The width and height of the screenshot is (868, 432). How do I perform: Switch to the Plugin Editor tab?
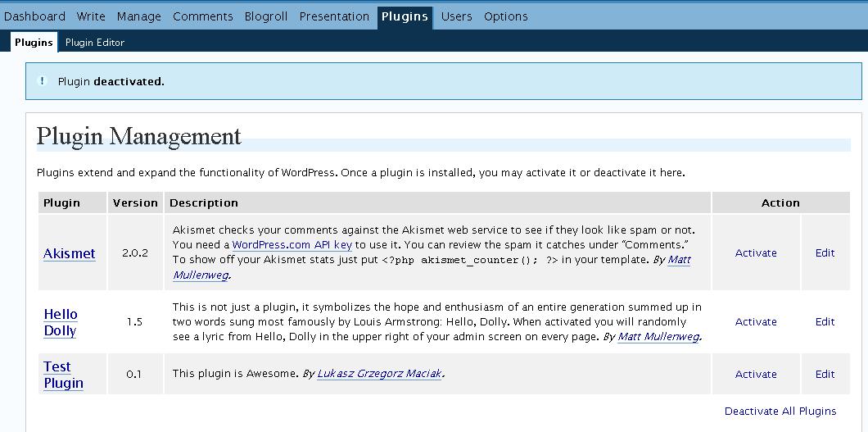(x=95, y=43)
